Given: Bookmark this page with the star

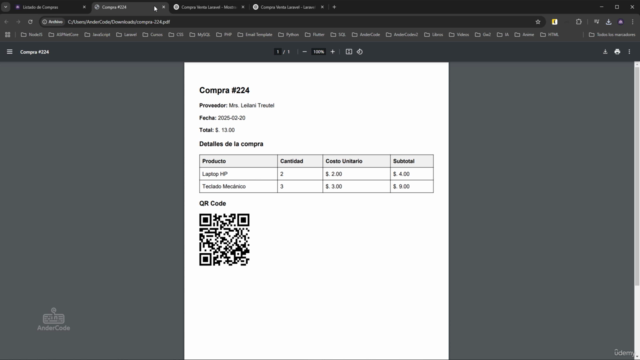Looking at the screenshot, I should 538,22.
